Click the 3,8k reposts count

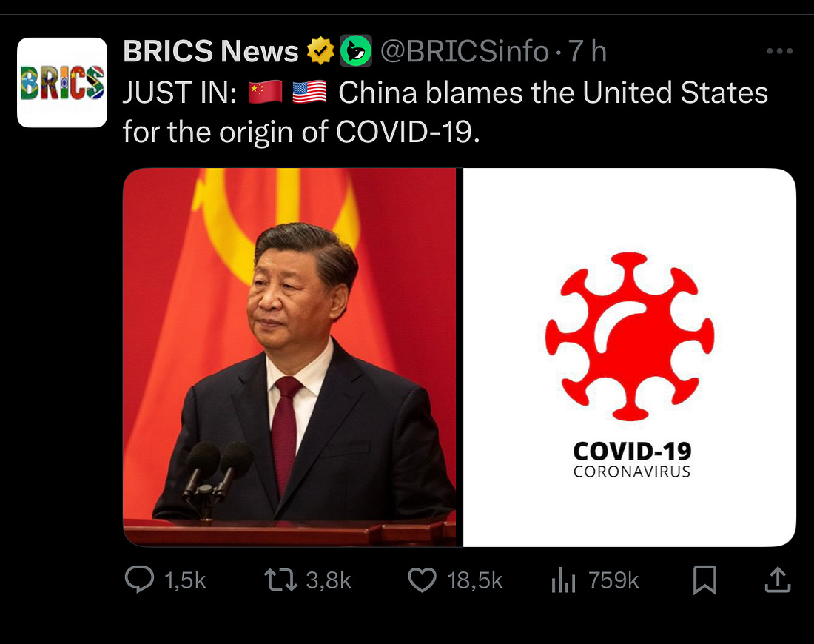click(329, 580)
